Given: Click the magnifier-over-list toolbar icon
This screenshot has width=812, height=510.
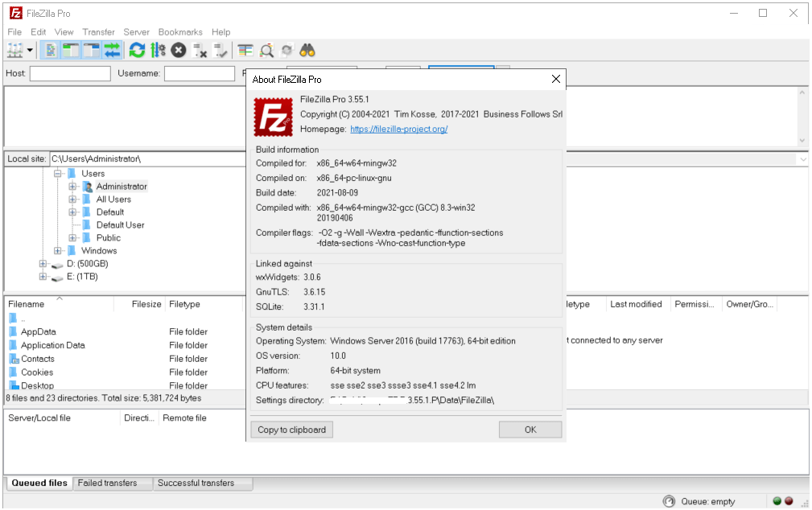Looking at the screenshot, I should coord(266,50).
